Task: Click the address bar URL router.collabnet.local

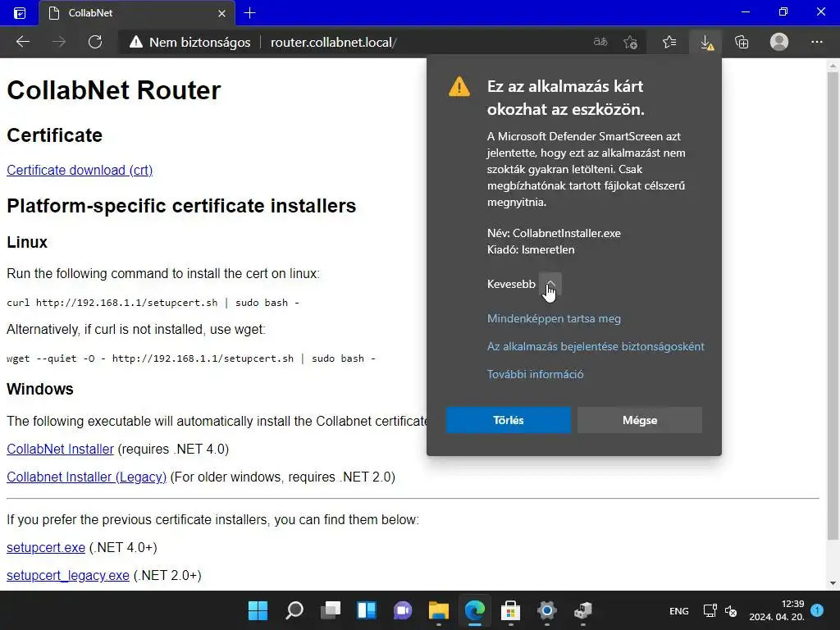Action: coord(333,43)
